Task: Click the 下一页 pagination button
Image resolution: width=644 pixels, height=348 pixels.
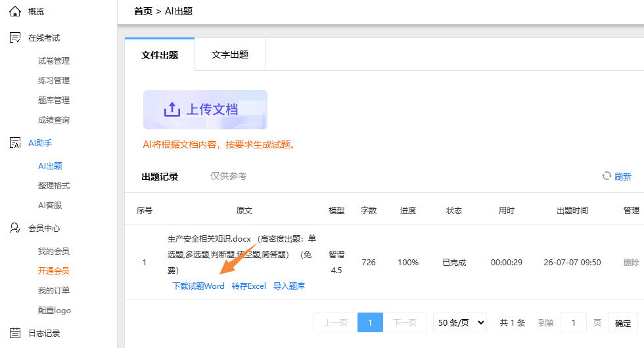Action: [405, 322]
